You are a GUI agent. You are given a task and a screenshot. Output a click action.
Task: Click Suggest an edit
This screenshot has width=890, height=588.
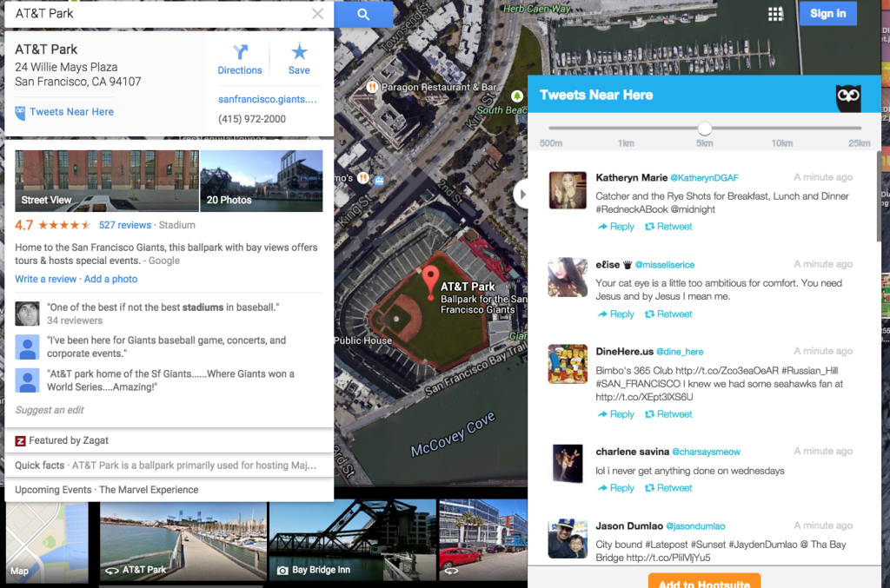(x=50, y=410)
